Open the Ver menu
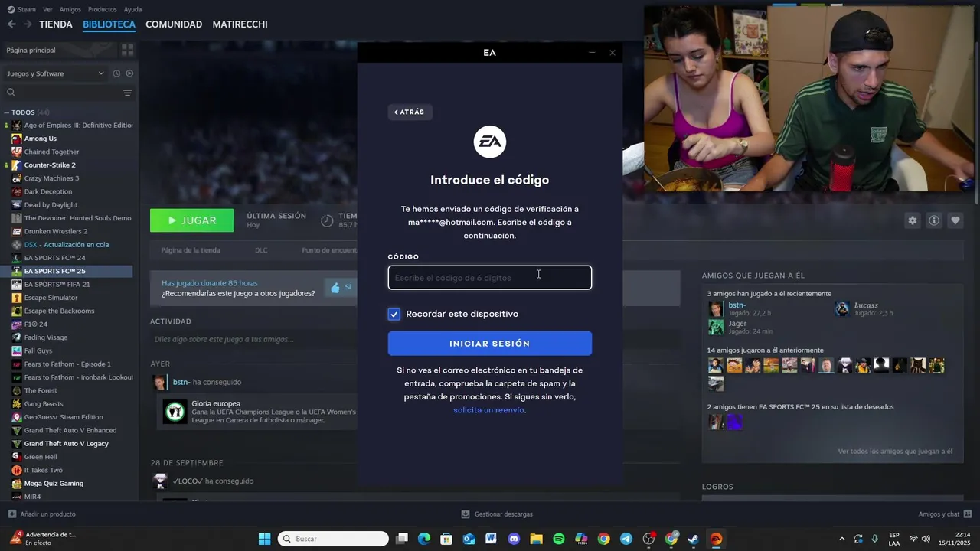Image resolution: width=980 pixels, height=551 pixels. (47, 9)
